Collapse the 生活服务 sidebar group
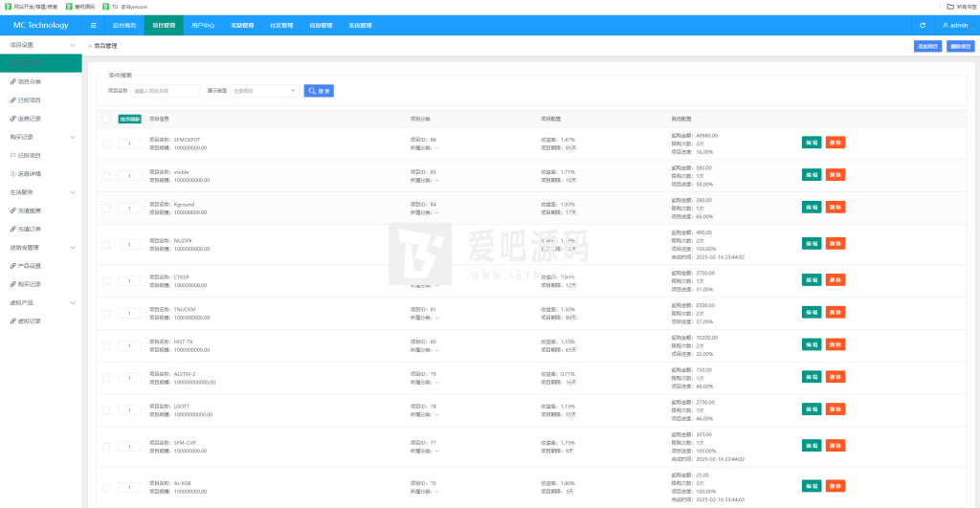Image resolution: width=980 pixels, height=508 pixels. [x=40, y=192]
